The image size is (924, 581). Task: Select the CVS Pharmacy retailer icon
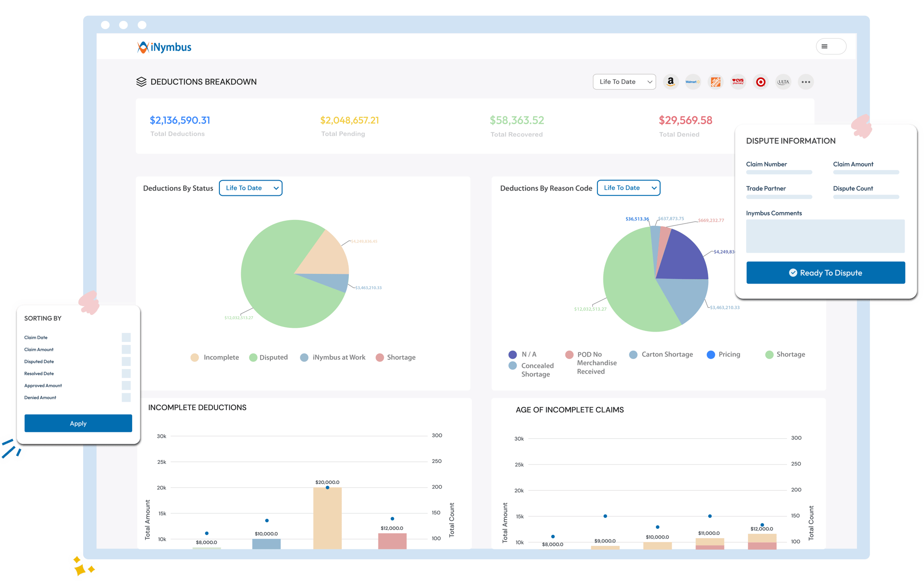pos(738,81)
